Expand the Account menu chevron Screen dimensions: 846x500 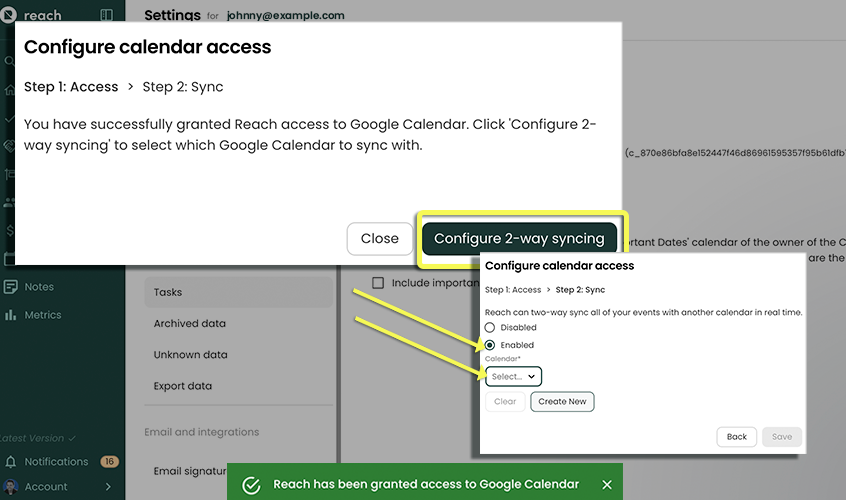[x=108, y=487]
